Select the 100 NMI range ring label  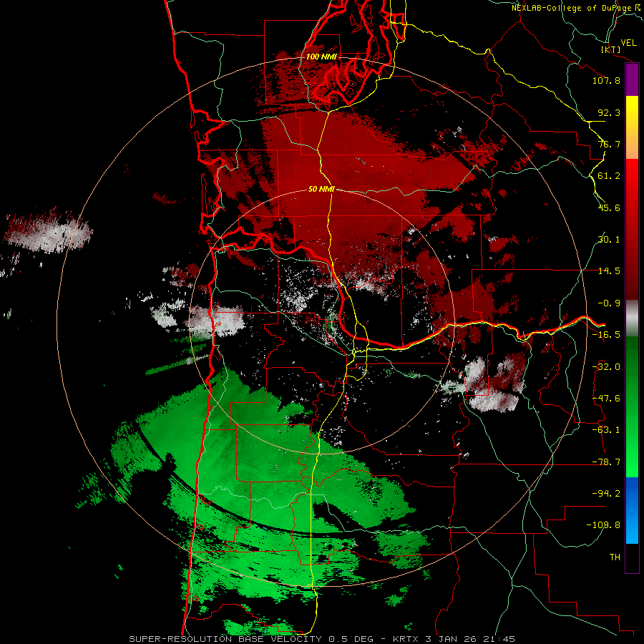(321, 57)
